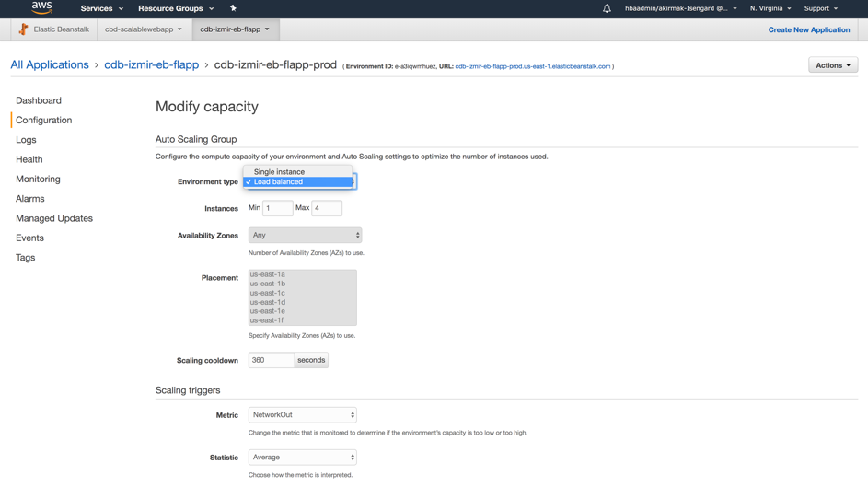Click the Instances Max input field
The height and width of the screenshot is (487, 868).
pyautogui.click(x=327, y=208)
